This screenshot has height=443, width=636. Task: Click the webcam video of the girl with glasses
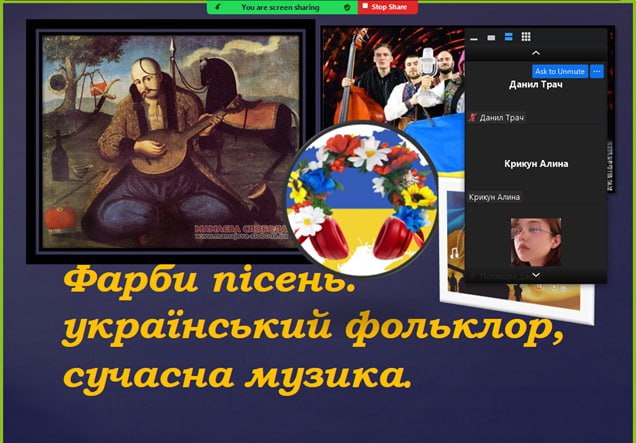[x=536, y=242]
